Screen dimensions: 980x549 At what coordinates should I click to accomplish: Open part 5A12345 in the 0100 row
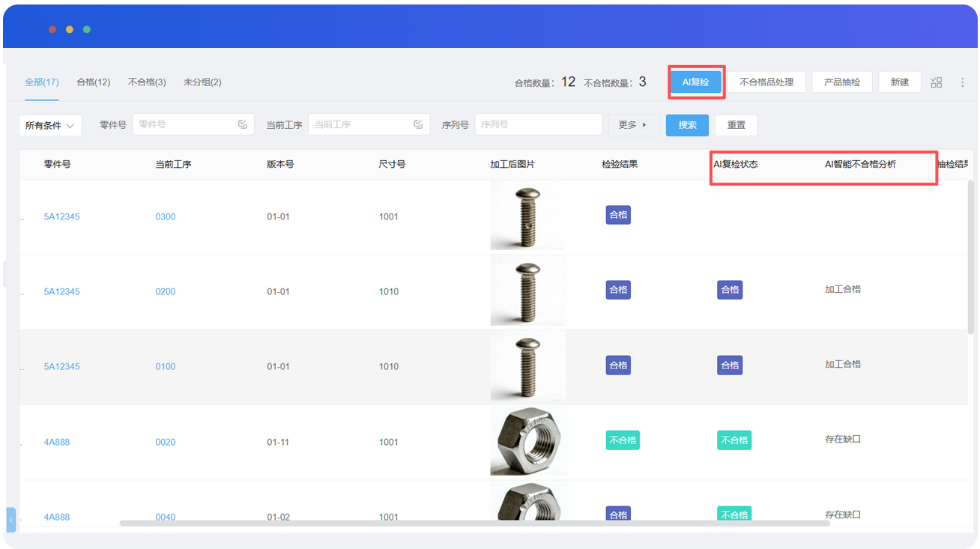click(61, 366)
